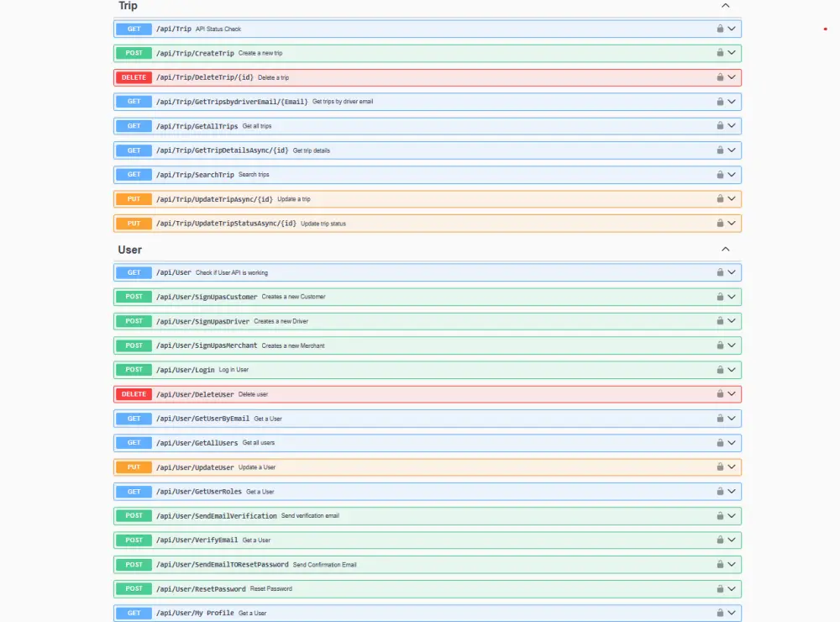Click the authorization lock on /api/User/Login
Viewport: 840px width, 622px height.
pos(718,369)
